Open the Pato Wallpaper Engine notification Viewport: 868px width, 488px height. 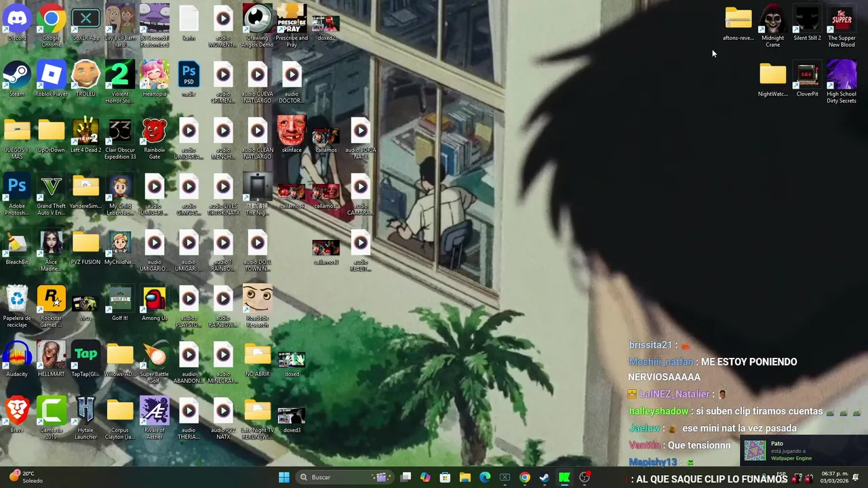803,451
